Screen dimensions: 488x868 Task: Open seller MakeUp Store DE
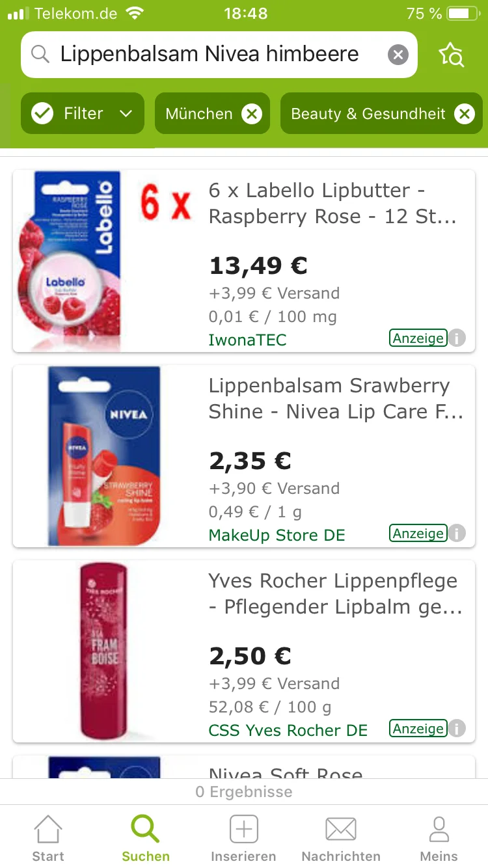point(277,536)
